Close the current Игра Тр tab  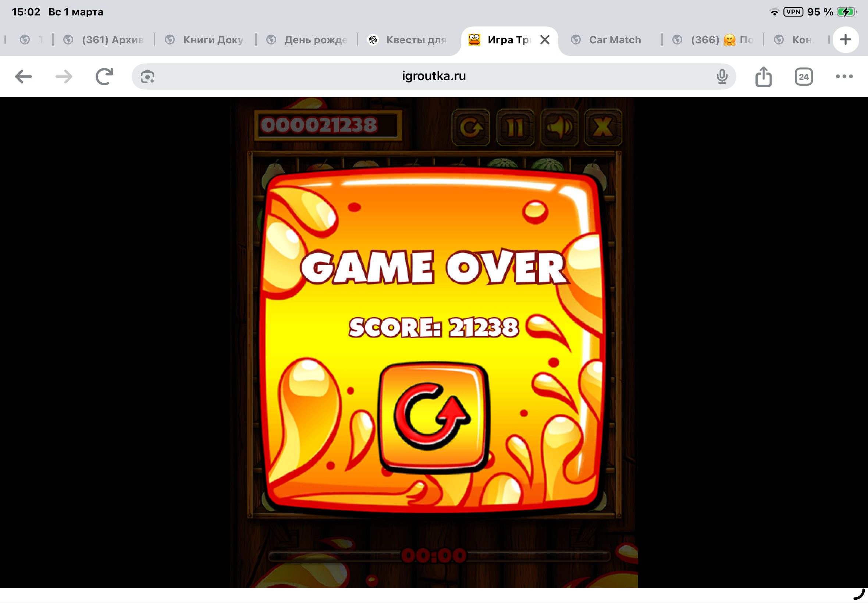(545, 40)
